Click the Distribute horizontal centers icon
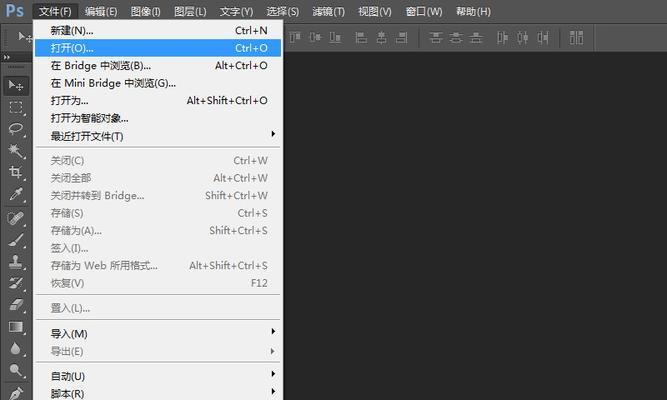667x400 pixels. [523, 38]
